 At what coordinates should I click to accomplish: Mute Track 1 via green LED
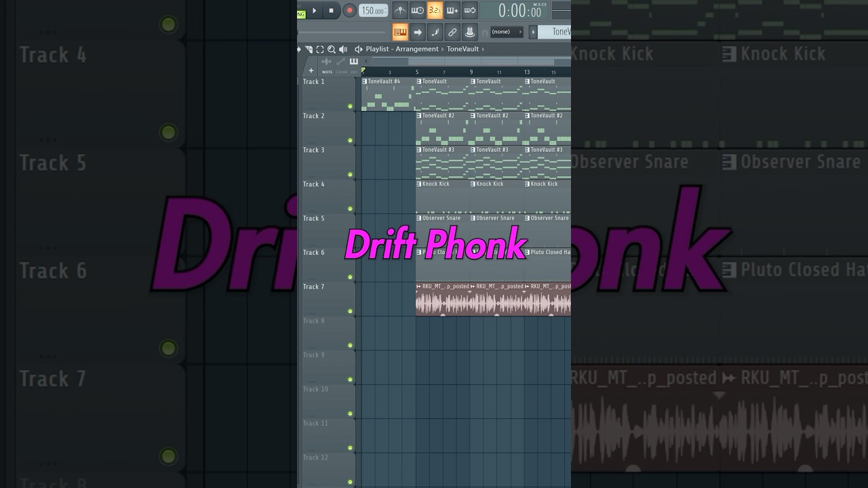pos(350,106)
